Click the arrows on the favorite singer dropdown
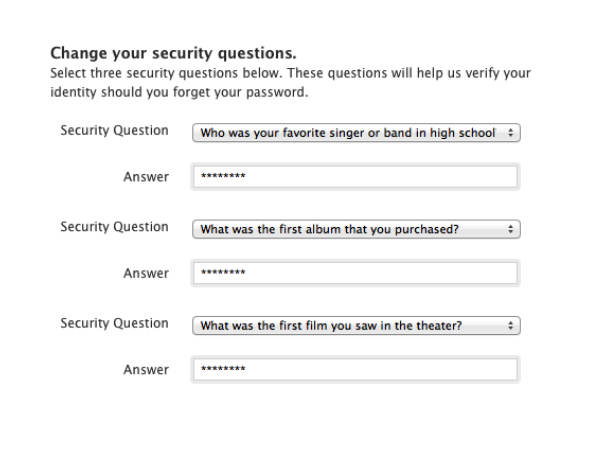Screen dimensions: 600x450 pos(511,133)
